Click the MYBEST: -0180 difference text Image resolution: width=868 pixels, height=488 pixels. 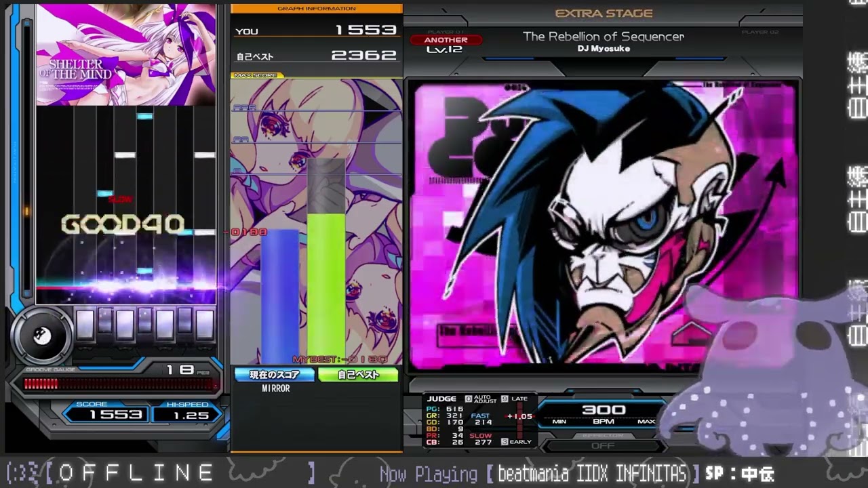(x=340, y=359)
